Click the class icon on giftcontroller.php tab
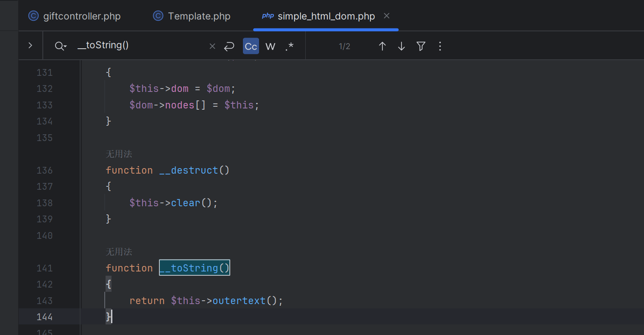The height and width of the screenshot is (335, 644). click(33, 16)
